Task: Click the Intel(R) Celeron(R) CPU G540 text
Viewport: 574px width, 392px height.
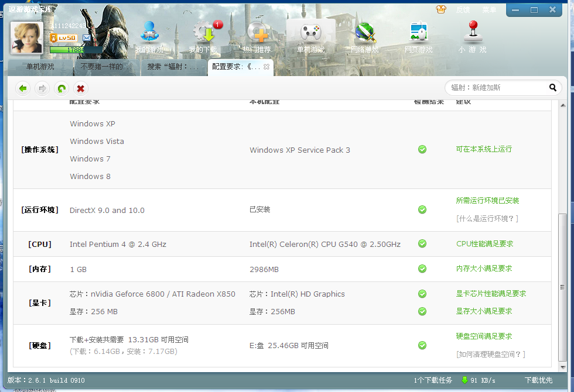Action: coord(325,245)
